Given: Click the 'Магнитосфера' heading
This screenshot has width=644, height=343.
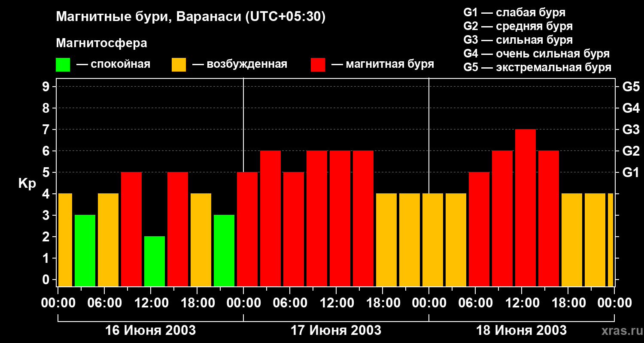Looking at the screenshot, I should (101, 43).
